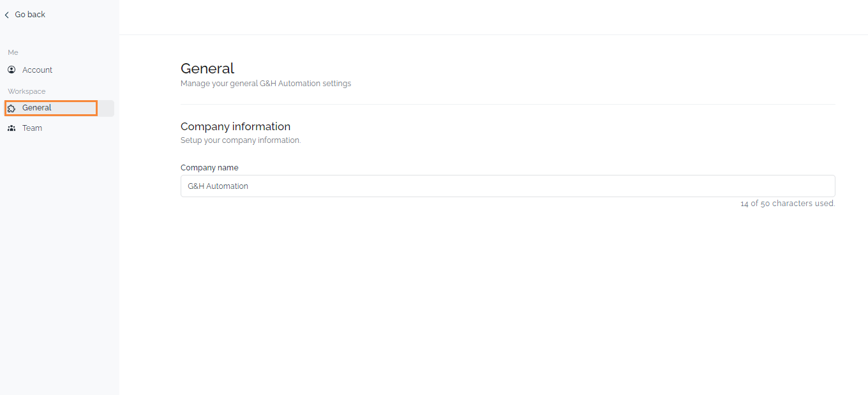Click the Me section label
Viewport: 868px width, 395px height.
[x=13, y=52]
